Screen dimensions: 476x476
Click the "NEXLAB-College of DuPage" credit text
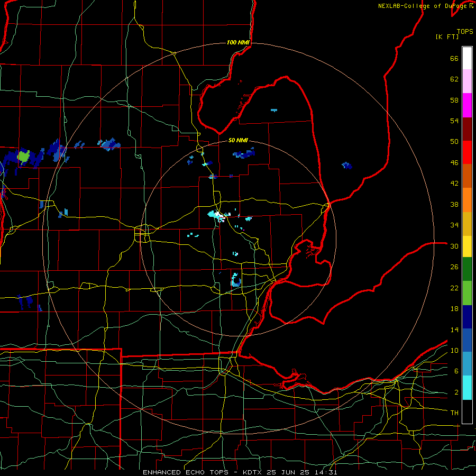click(422, 6)
